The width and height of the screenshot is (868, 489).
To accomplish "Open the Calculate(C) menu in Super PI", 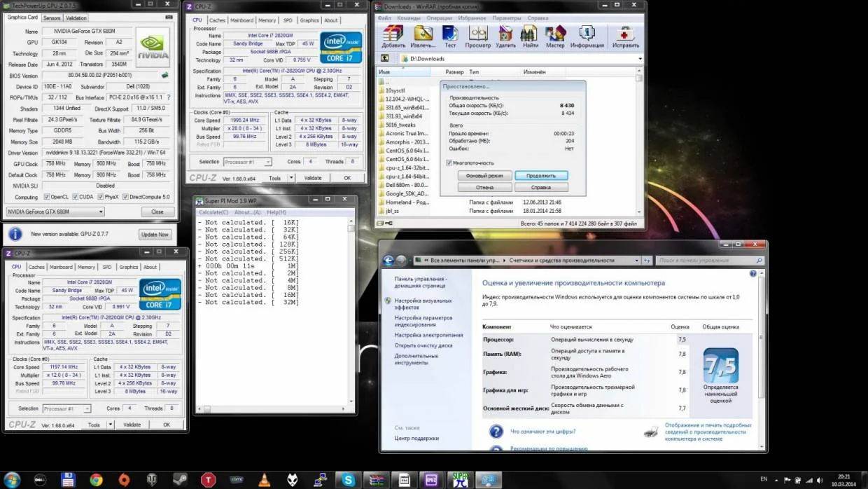I will coord(214,212).
